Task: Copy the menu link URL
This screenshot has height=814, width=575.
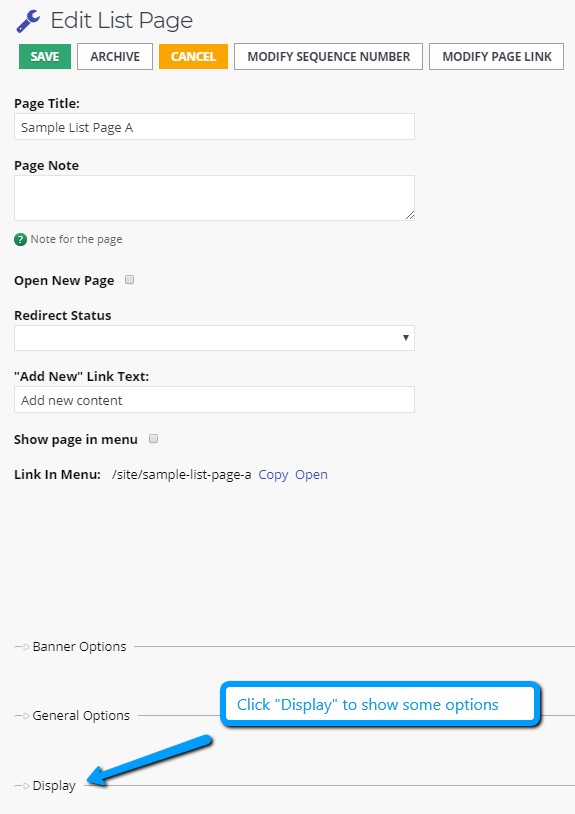Action: tap(273, 475)
